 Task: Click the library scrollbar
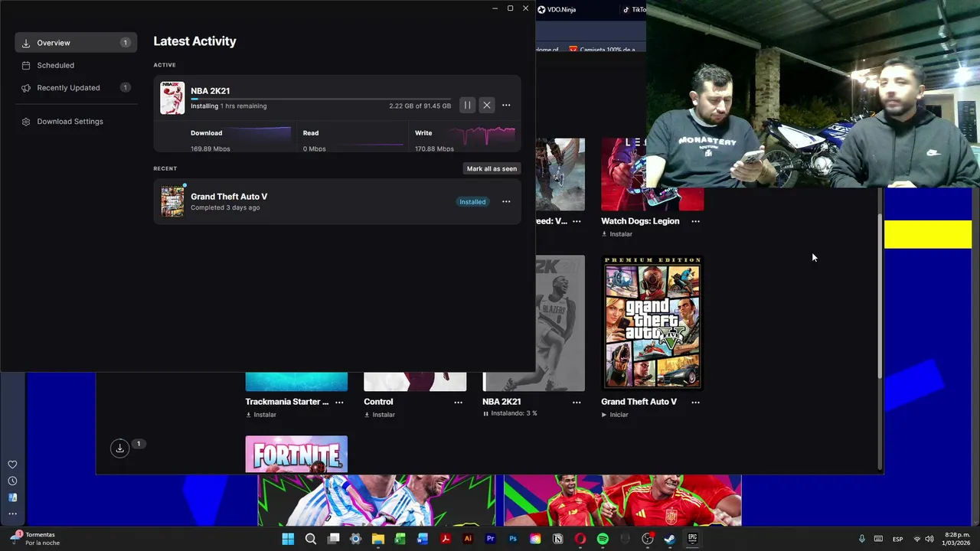point(880,297)
